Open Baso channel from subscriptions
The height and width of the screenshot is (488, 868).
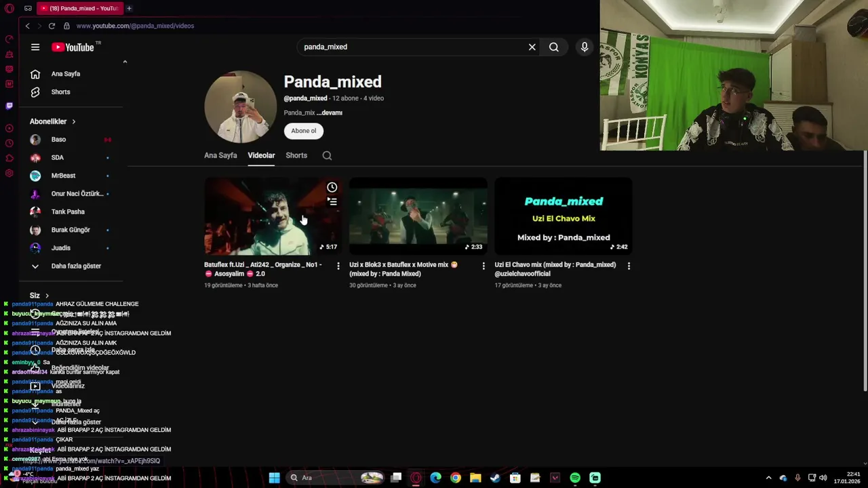coord(70,140)
